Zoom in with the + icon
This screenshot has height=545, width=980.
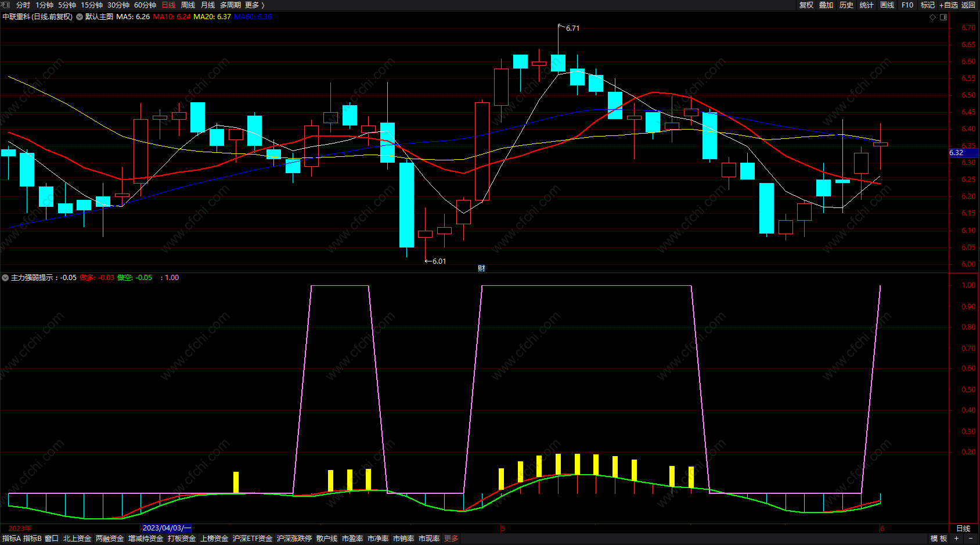pos(956,539)
